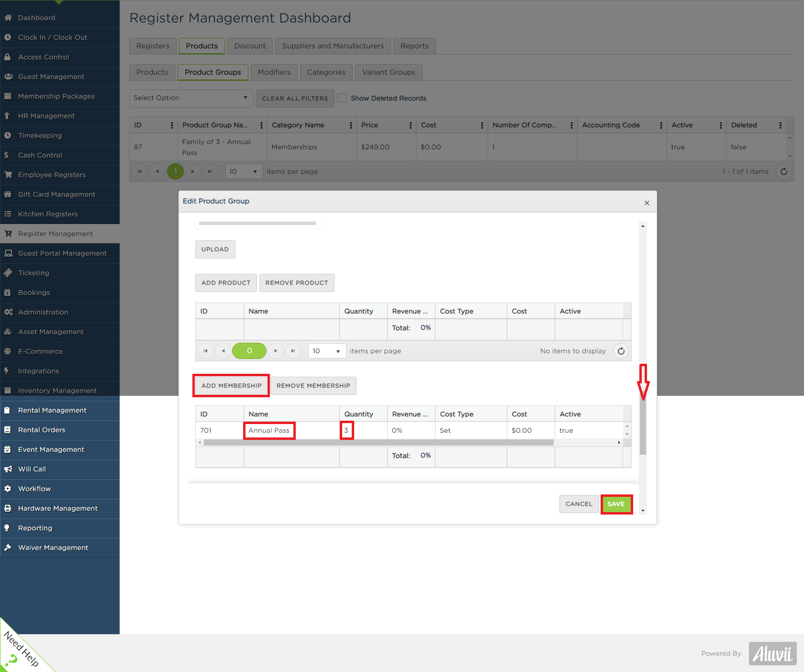Viewport: 804px width, 672px height.
Task: Click the Membership Packages icon
Action: (8, 96)
